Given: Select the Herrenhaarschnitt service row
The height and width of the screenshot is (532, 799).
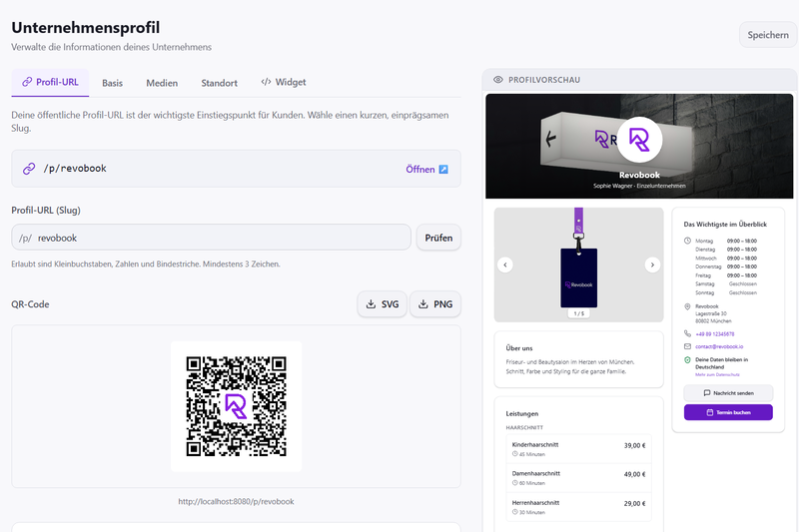Looking at the screenshot, I should coord(579,507).
